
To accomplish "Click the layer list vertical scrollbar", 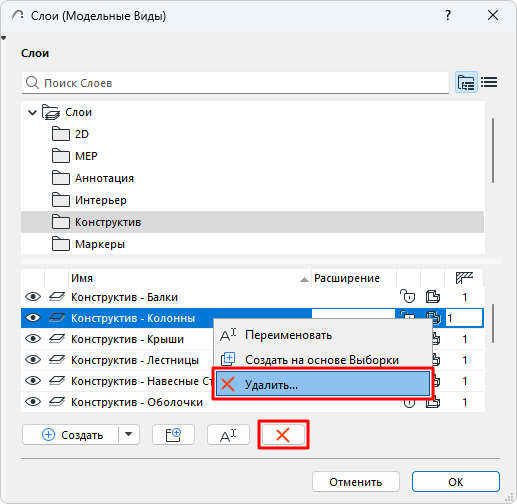I will coord(493,323).
